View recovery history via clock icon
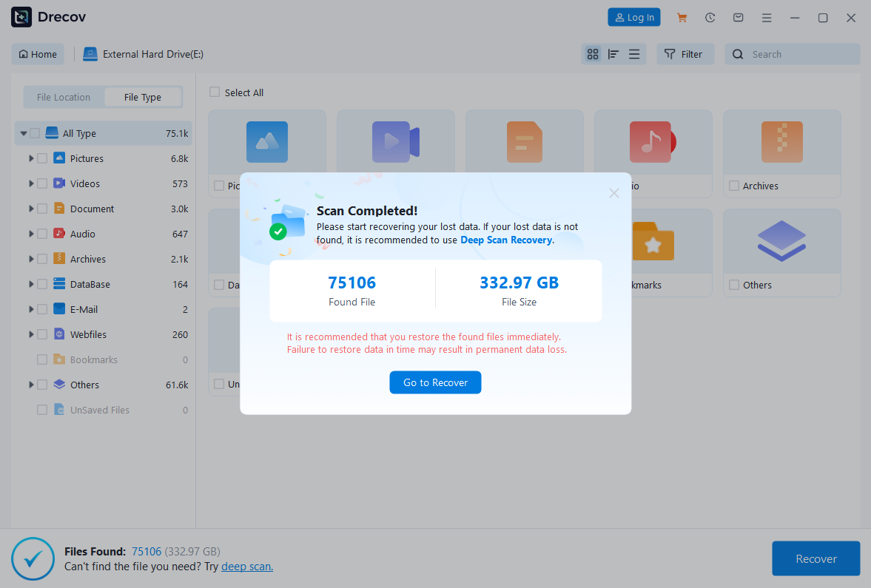Viewport: 871px width, 588px height. pyautogui.click(x=710, y=17)
